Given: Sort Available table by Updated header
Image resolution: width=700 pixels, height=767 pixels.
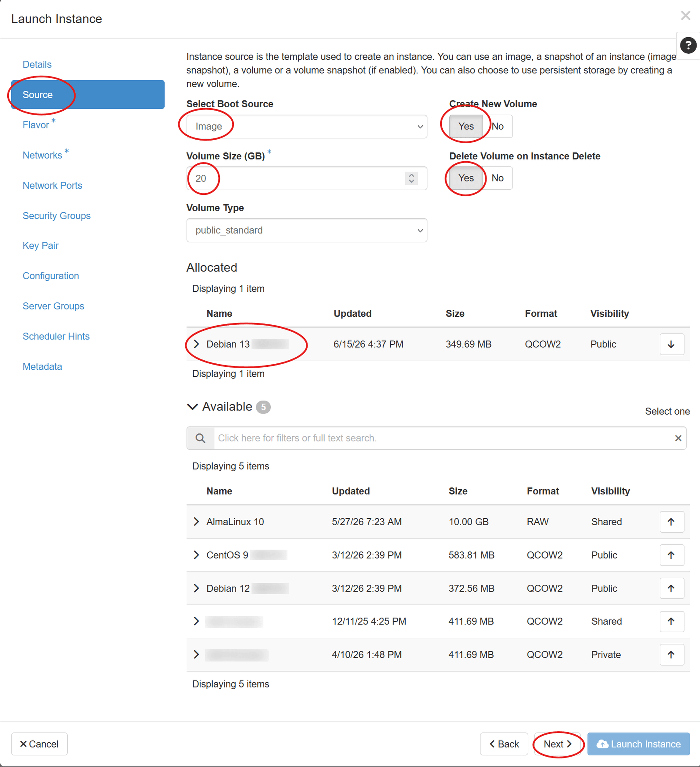Looking at the screenshot, I should click(x=351, y=491).
